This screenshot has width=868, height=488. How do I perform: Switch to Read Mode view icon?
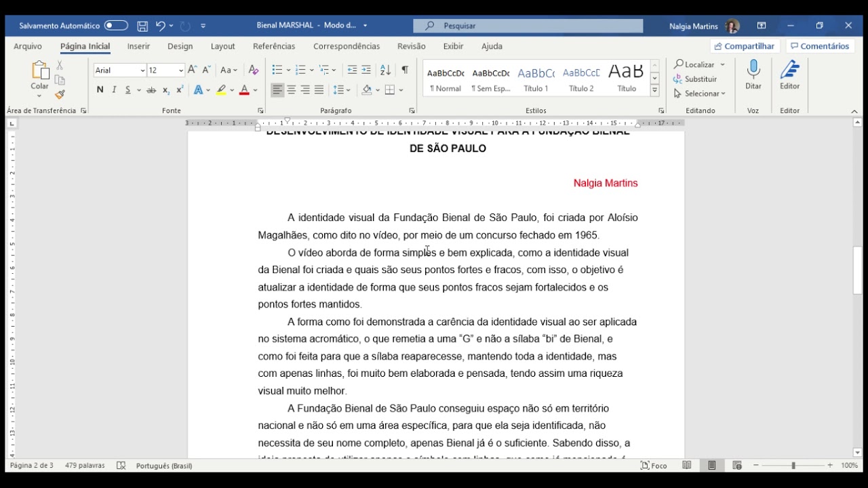click(687, 466)
